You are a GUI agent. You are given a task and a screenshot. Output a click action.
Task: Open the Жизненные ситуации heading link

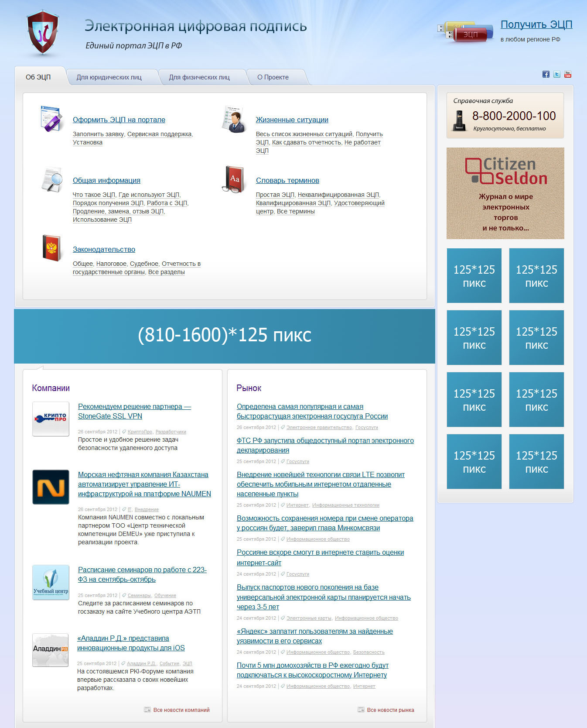[x=292, y=120]
